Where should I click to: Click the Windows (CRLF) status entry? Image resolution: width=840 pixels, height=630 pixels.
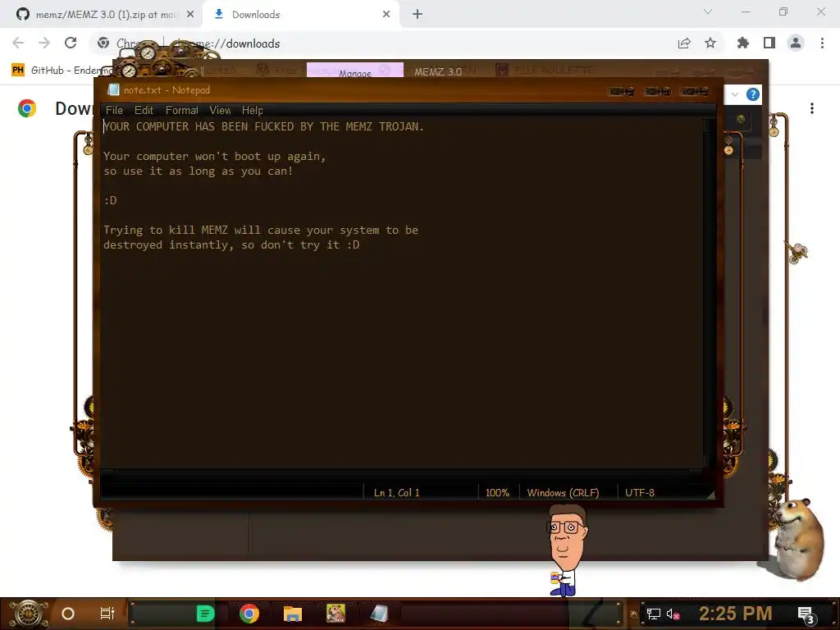pos(563,492)
